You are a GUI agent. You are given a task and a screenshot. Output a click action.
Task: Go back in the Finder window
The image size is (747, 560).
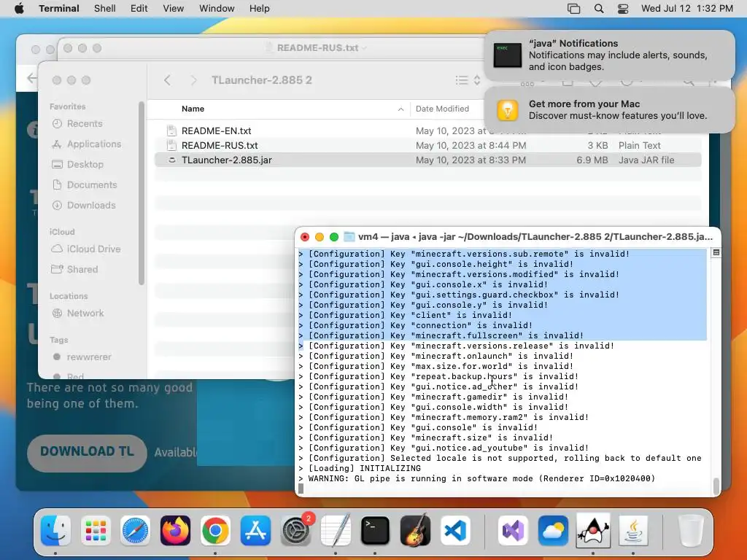coord(167,80)
